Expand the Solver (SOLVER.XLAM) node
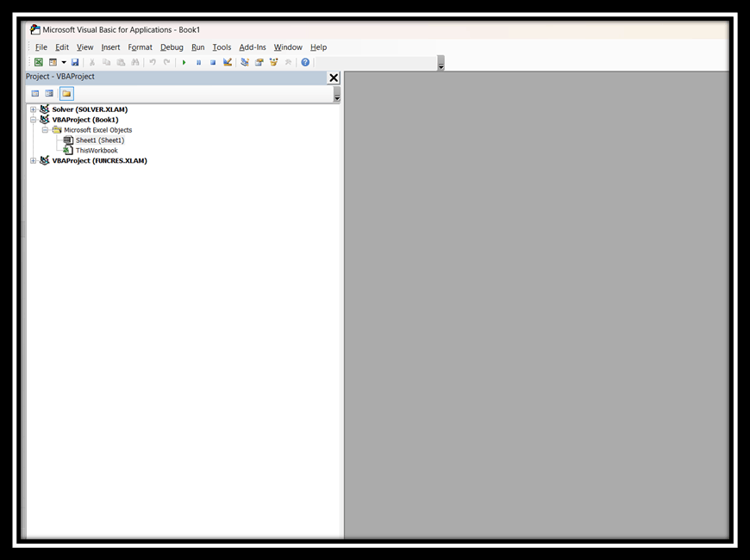Image resolution: width=750 pixels, height=560 pixels. tap(33, 109)
